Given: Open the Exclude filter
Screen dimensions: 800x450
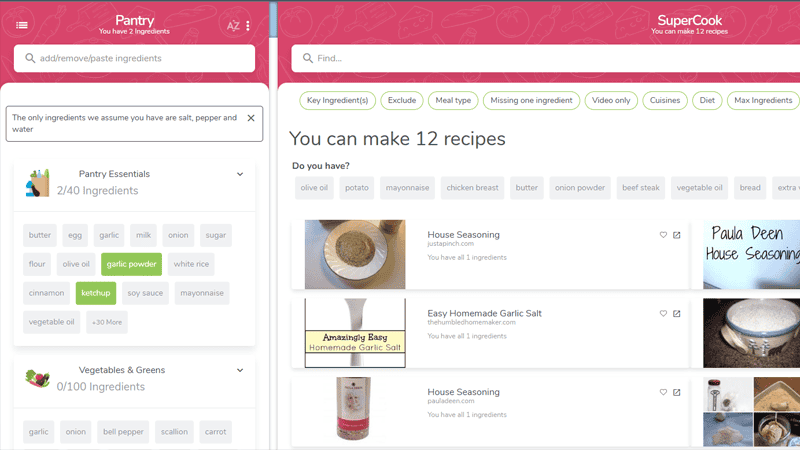Looking at the screenshot, I should [402, 101].
